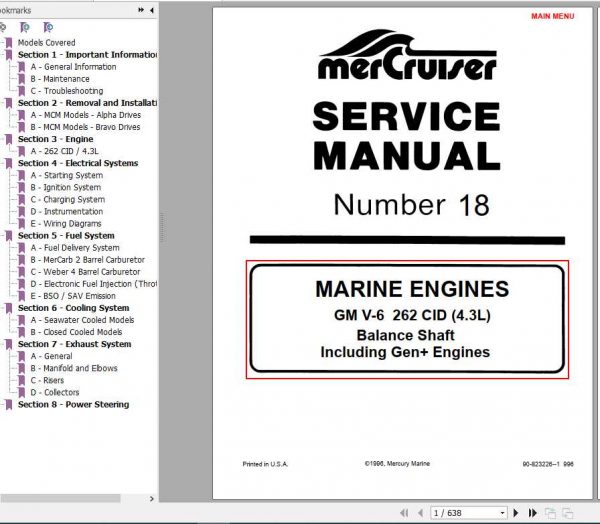600x524 pixels.
Task: Open B - Ignition System bookmark
Action: (x=66, y=187)
